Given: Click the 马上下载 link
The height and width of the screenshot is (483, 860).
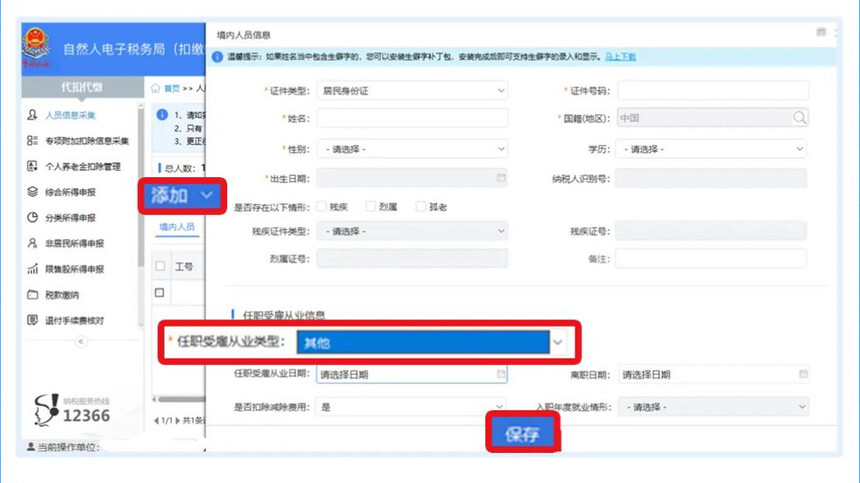Looking at the screenshot, I should click(620, 56).
